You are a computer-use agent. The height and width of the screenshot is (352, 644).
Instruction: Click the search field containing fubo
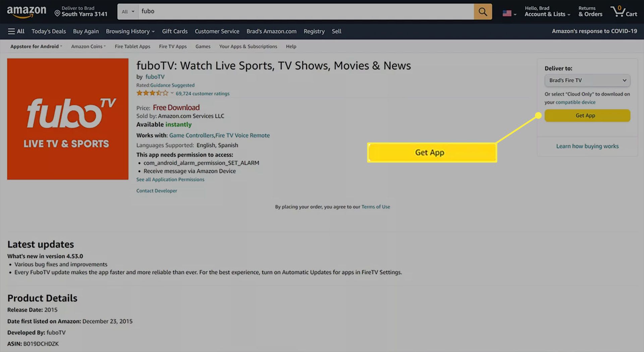pyautogui.click(x=306, y=12)
